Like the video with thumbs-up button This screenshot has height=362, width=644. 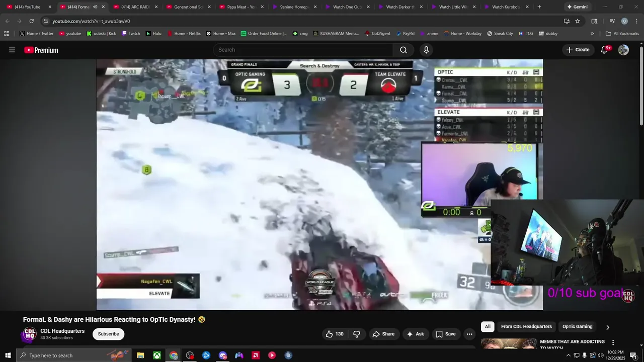tap(334, 334)
